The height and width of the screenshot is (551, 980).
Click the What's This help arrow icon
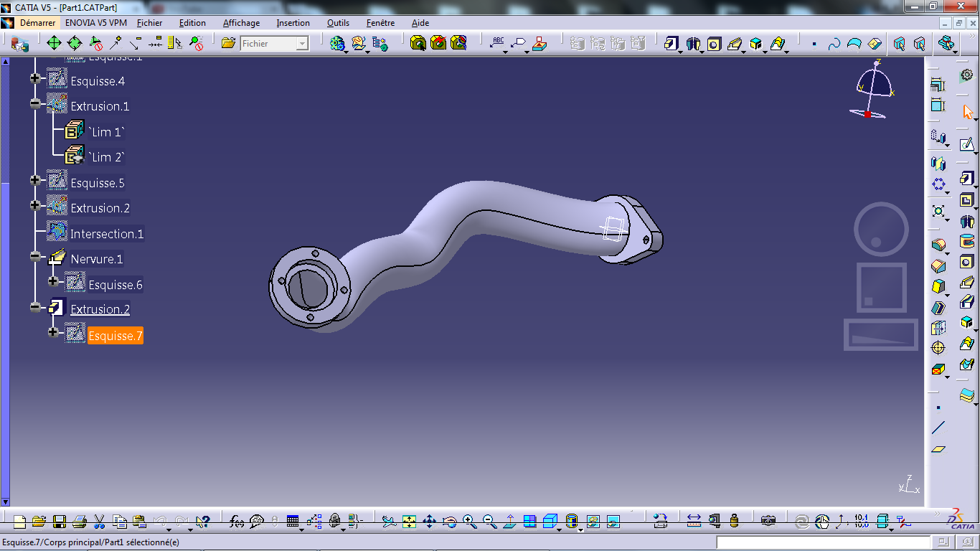pos(202,522)
